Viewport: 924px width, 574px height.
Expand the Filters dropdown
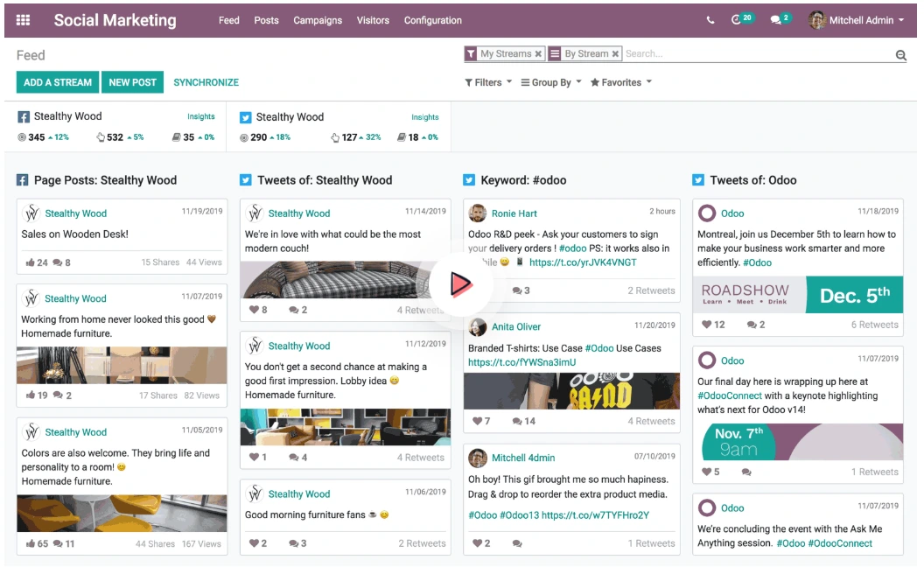[x=488, y=82]
